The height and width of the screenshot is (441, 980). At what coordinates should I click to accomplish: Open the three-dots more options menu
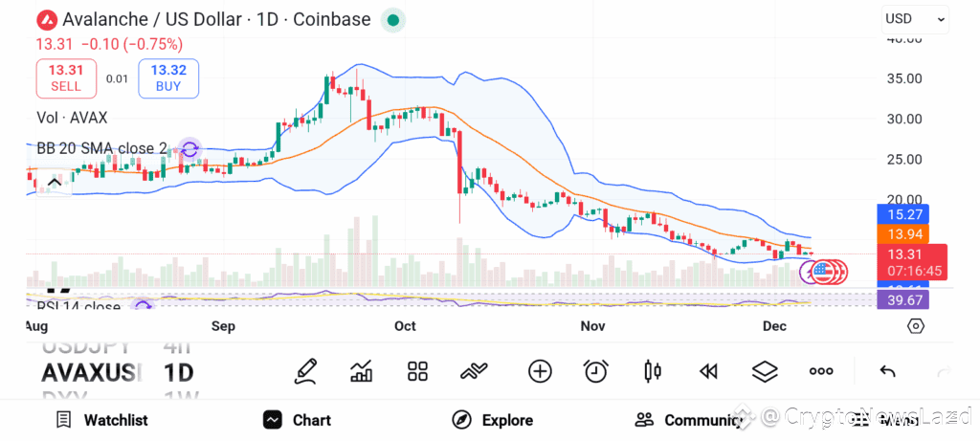coord(821,372)
